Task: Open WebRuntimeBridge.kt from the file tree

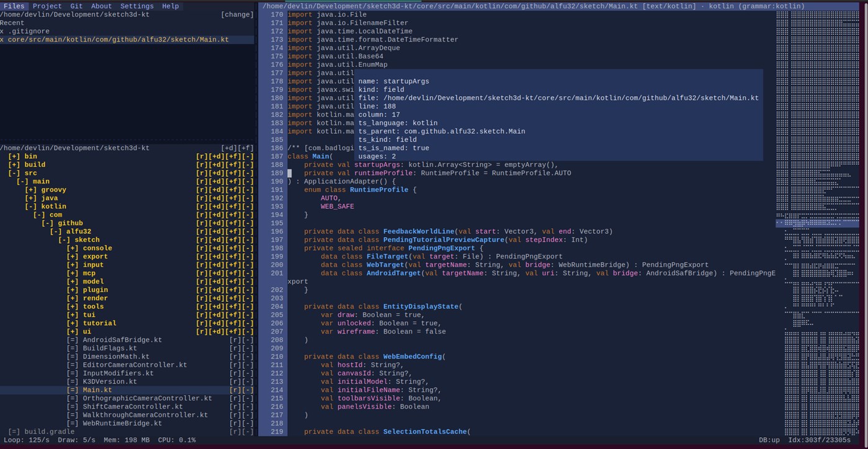Action: pyautogui.click(x=122, y=424)
